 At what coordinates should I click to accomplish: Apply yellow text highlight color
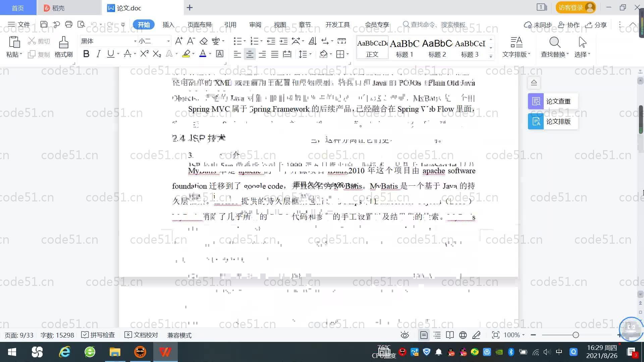(x=186, y=54)
